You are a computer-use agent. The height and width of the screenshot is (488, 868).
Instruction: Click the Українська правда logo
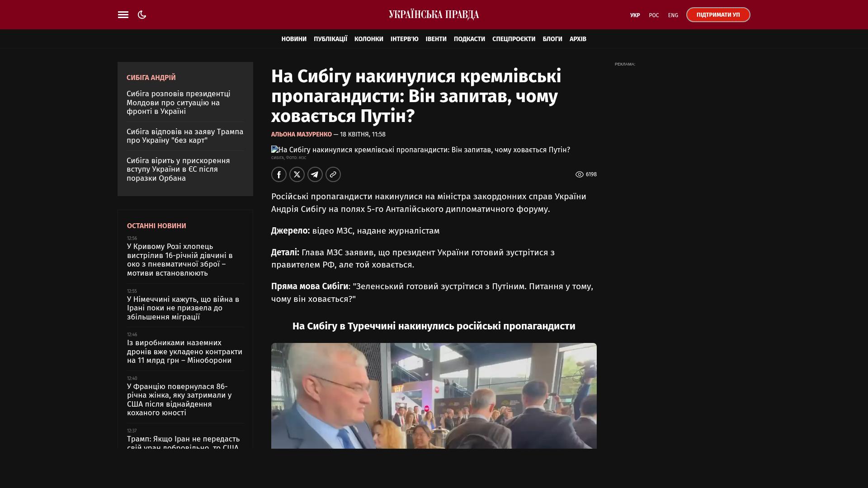tap(434, 15)
